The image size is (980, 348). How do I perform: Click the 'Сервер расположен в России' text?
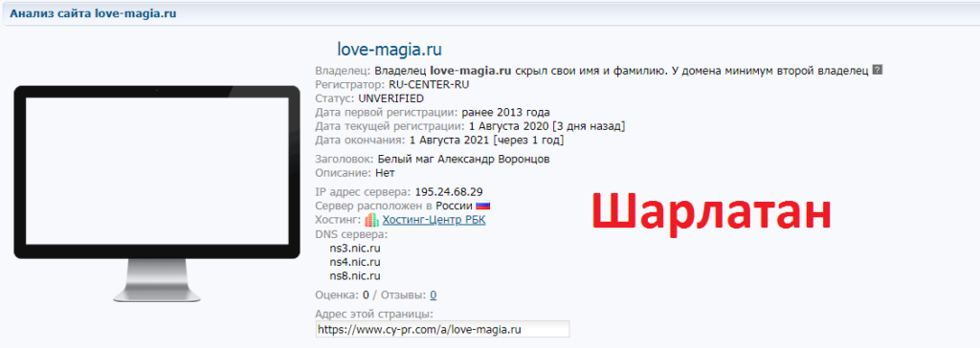point(394,206)
